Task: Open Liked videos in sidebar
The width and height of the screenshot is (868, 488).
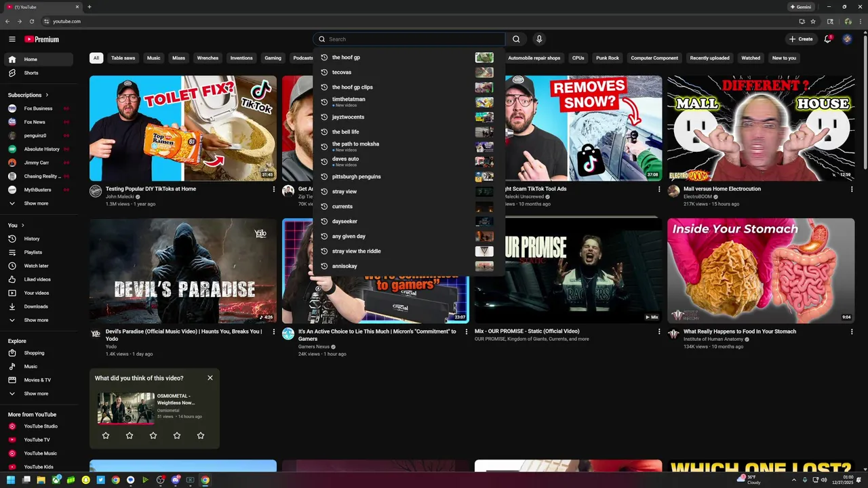Action: coord(38,279)
